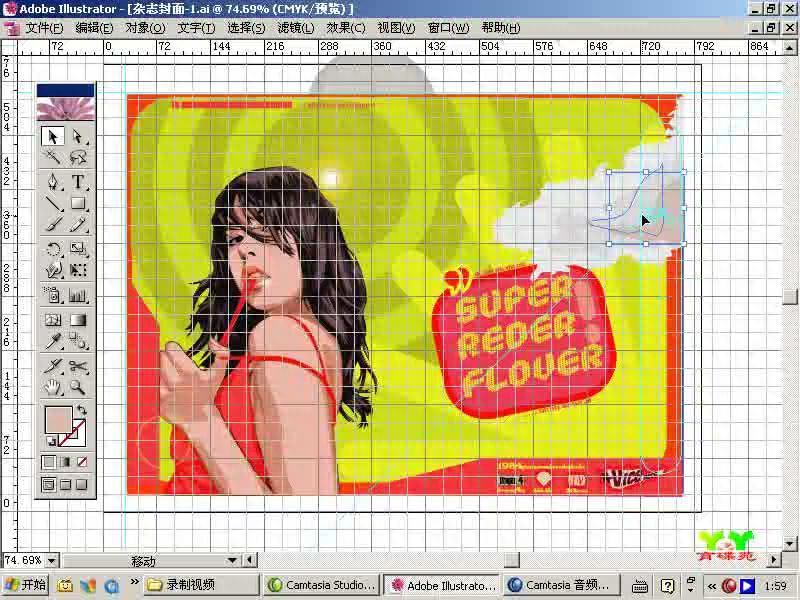Click the help question mark tray icon
The image size is (800, 600).
pos(667,586)
